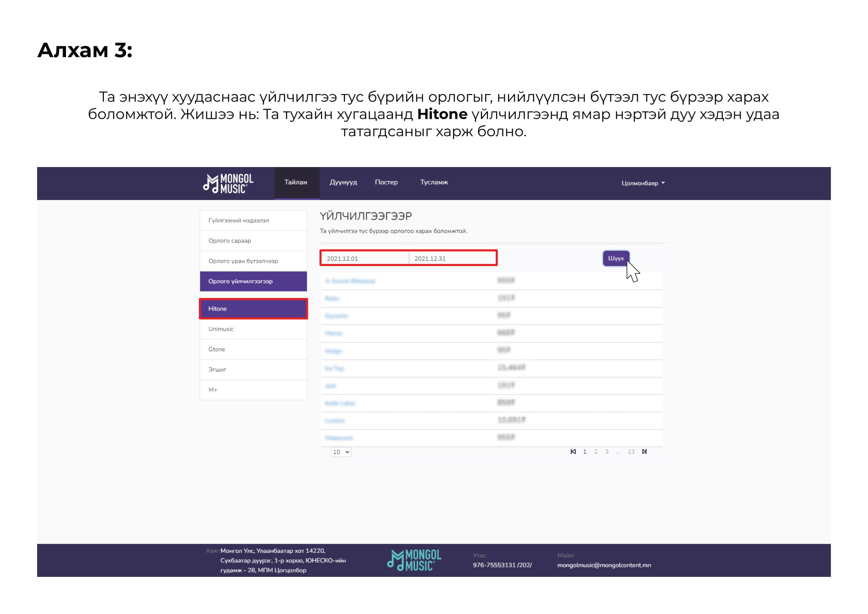Click the end date field 2021.12.31
The image size is (868, 614).
[x=452, y=259]
